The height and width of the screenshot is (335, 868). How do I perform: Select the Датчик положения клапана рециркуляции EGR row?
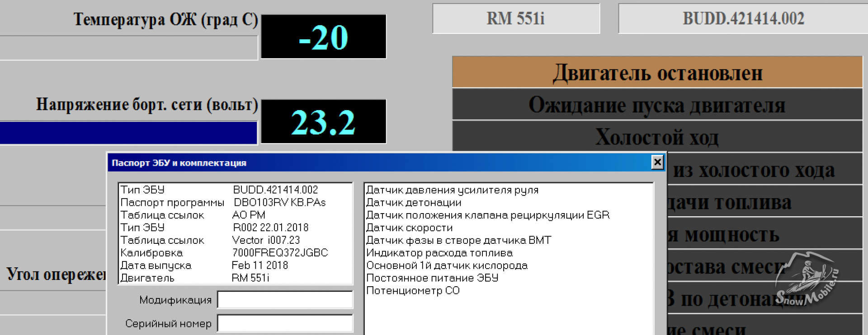(x=509, y=215)
